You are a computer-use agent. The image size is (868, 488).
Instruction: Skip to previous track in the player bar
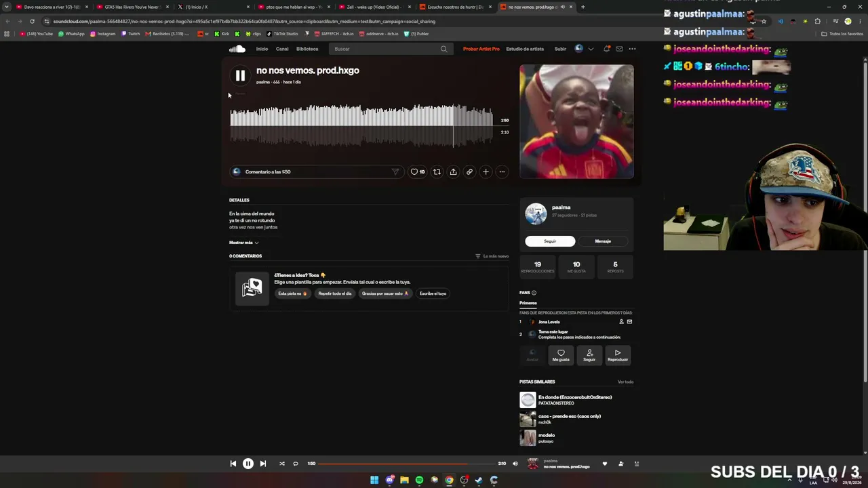[x=233, y=464]
